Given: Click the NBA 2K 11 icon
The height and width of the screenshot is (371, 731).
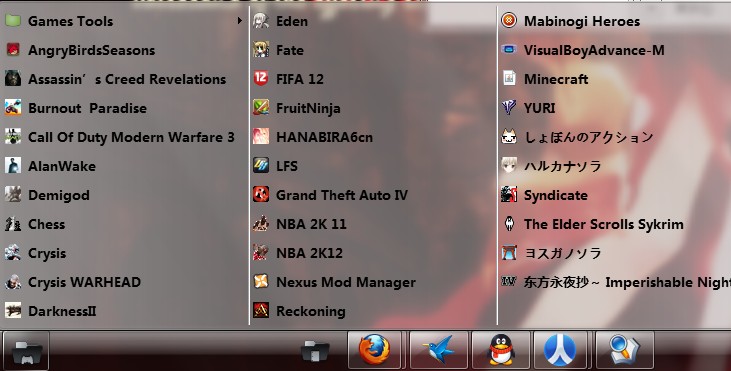Looking at the screenshot, I should (x=261, y=224).
